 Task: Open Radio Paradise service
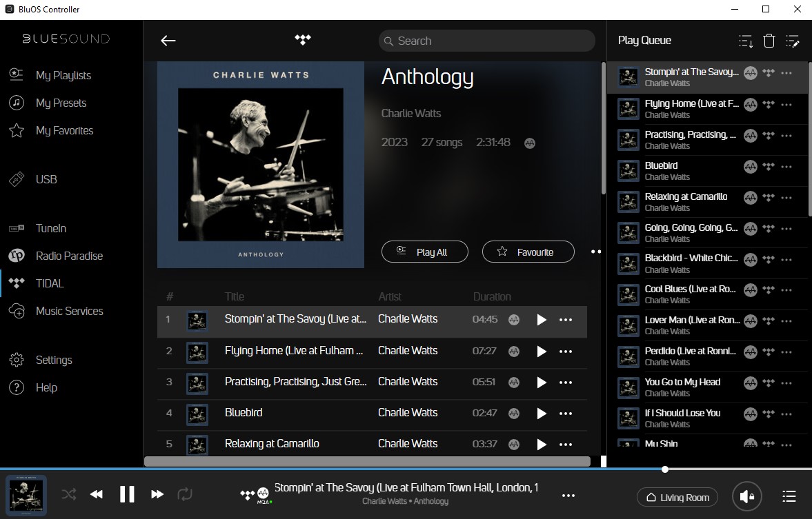[x=69, y=256]
